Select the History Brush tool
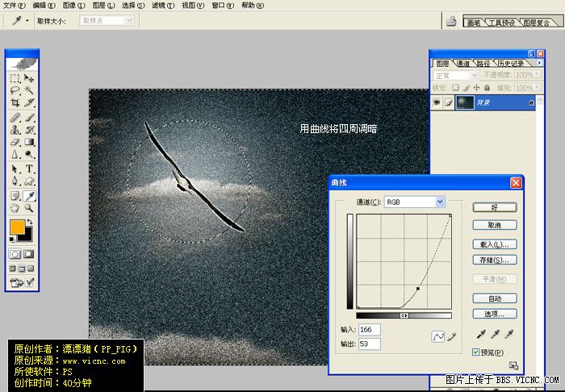Viewport: 565px width, 392px height. [29, 130]
